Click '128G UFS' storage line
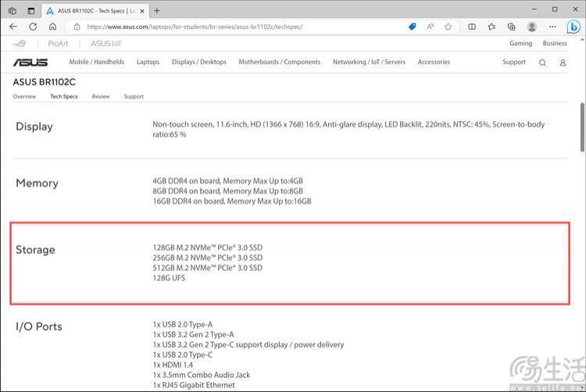This screenshot has width=586, height=392. 169,278
